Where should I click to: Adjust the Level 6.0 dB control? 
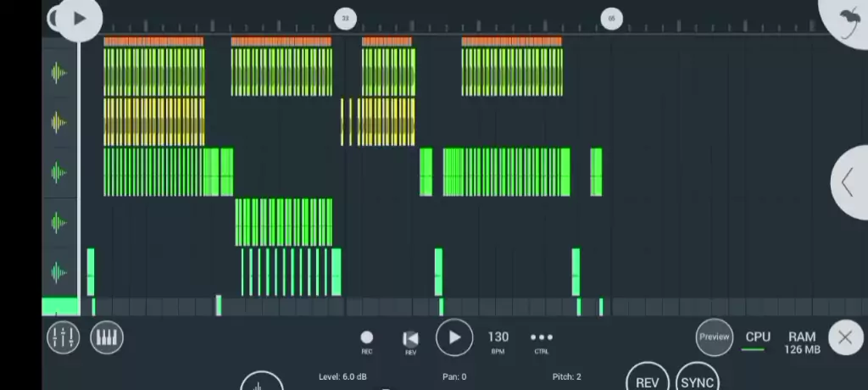pyautogui.click(x=342, y=376)
